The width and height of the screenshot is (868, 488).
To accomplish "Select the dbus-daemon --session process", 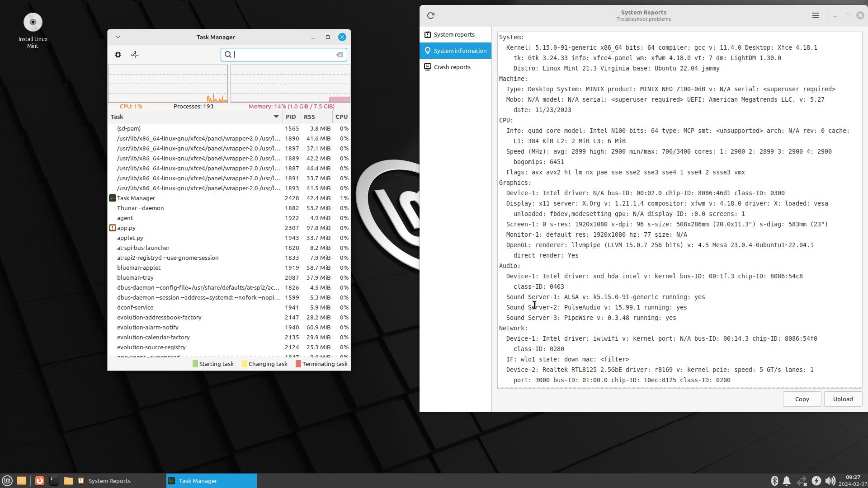I will click(229, 297).
